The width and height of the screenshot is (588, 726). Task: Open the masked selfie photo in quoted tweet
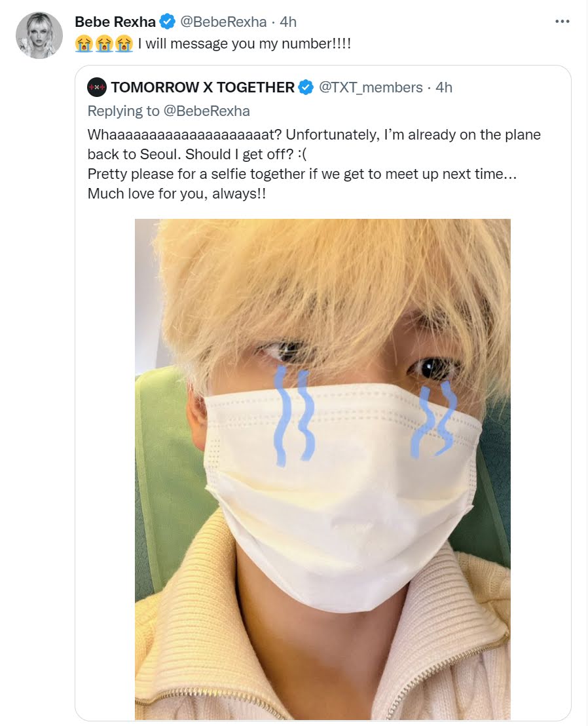pyautogui.click(x=322, y=469)
